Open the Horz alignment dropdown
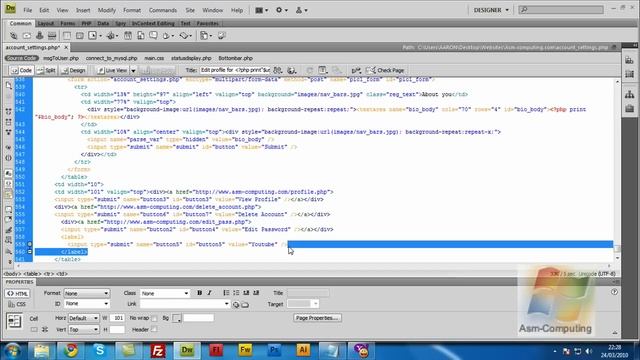640x360 pixels. (83, 318)
